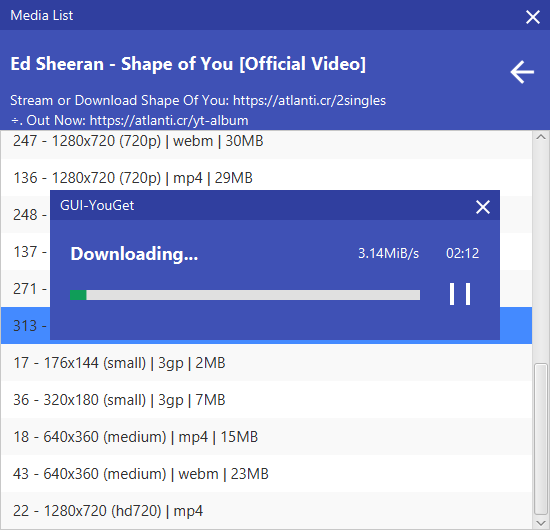Click the download progress bar
Image resolution: width=550 pixels, height=530 pixels.
(x=245, y=295)
